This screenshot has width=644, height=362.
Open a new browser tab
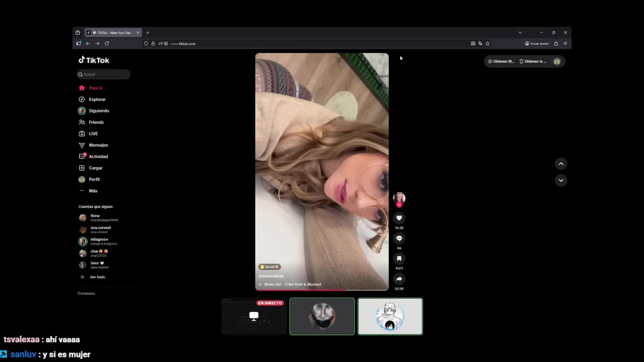(x=147, y=33)
